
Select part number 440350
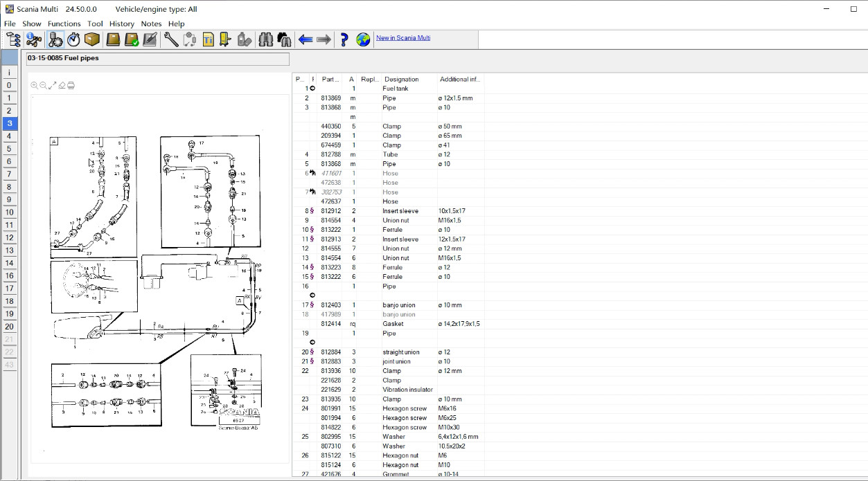(x=330, y=127)
